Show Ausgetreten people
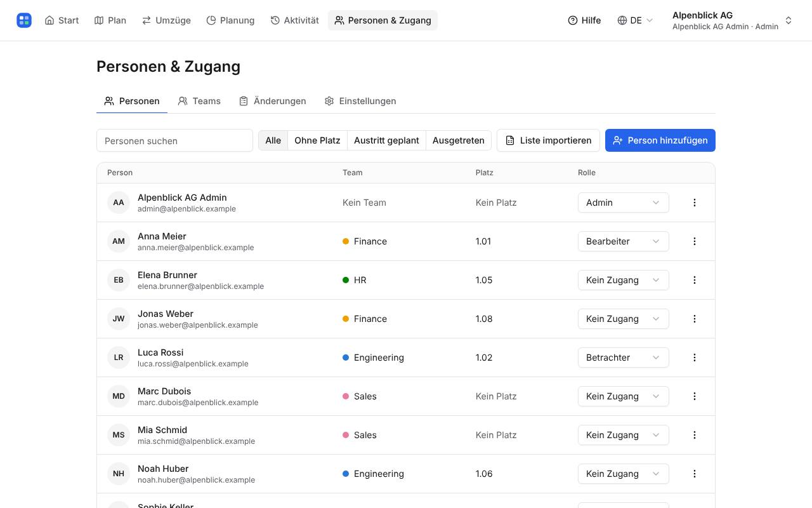Image resolution: width=812 pixels, height=508 pixels. point(458,140)
